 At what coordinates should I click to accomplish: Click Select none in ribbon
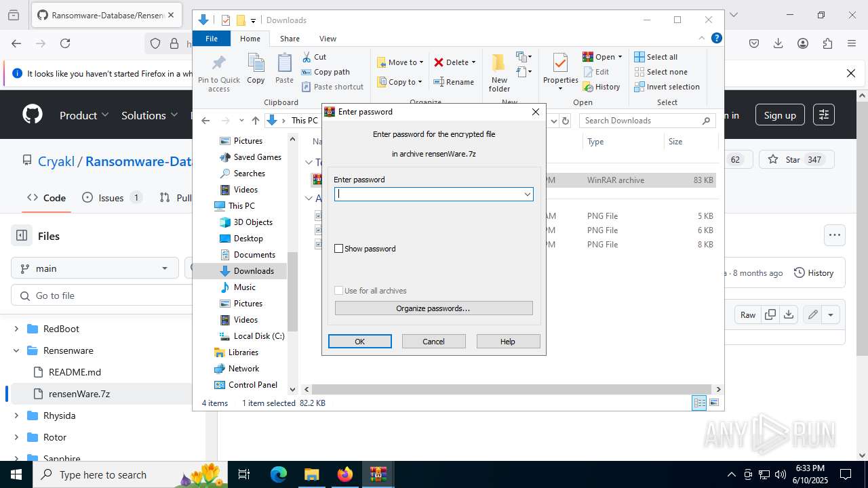click(660, 72)
